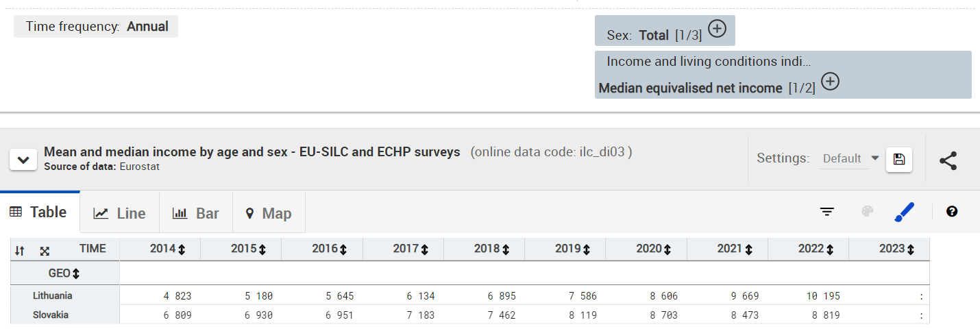Switch to the Line chart tab
The height and width of the screenshot is (329, 980).
pyautogui.click(x=120, y=213)
